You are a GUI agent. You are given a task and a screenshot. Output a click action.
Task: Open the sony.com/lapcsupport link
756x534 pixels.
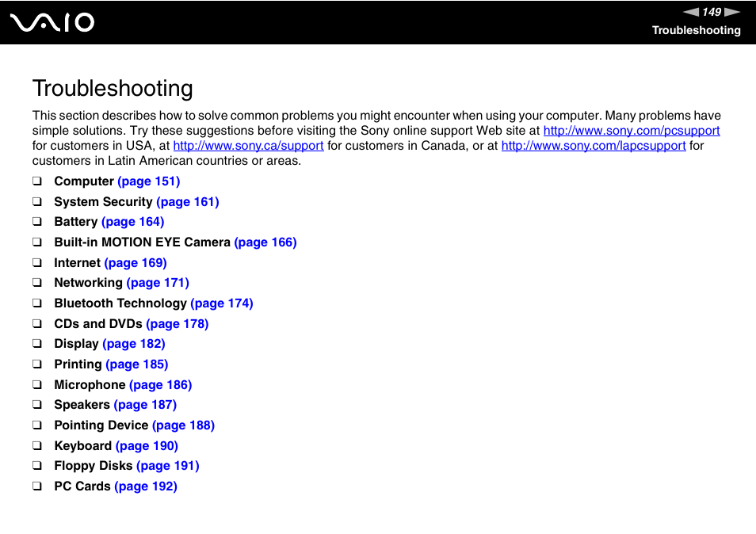pyautogui.click(x=594, y=146)
